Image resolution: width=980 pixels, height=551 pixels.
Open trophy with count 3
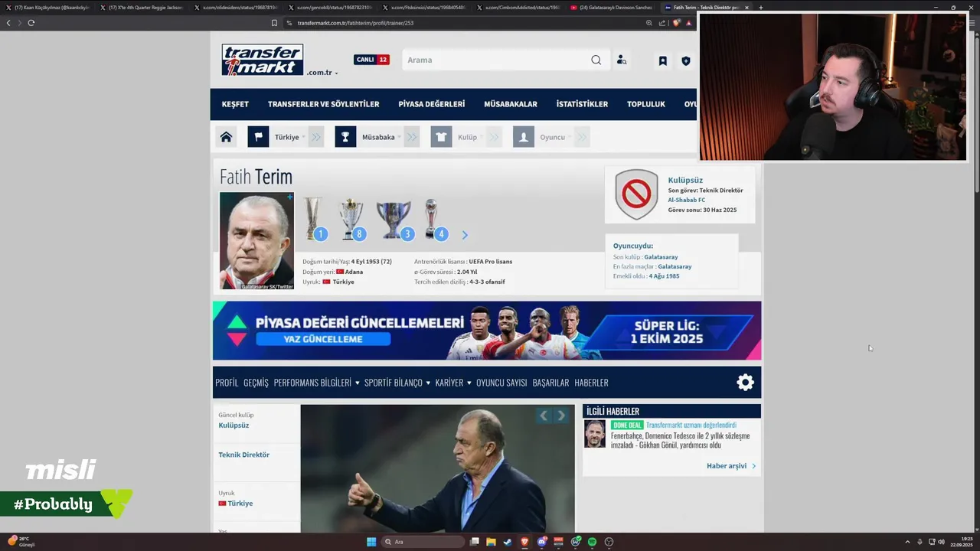394,220
